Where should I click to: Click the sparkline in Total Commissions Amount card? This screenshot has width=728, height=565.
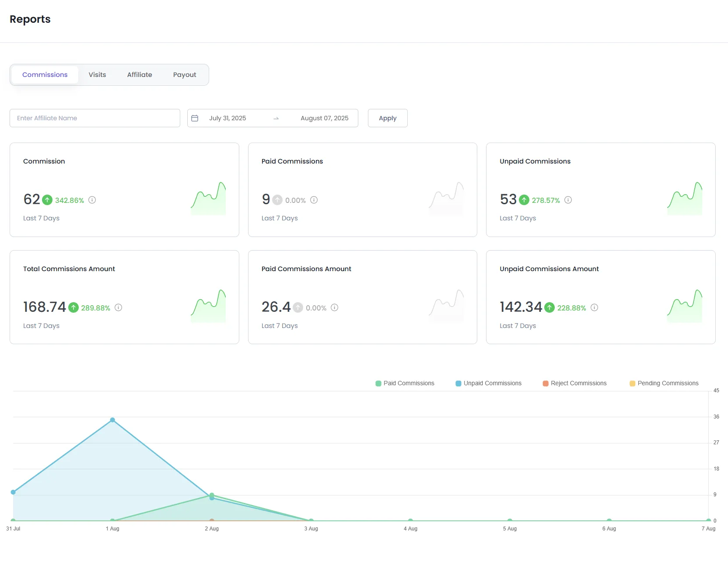pos(208,306)
